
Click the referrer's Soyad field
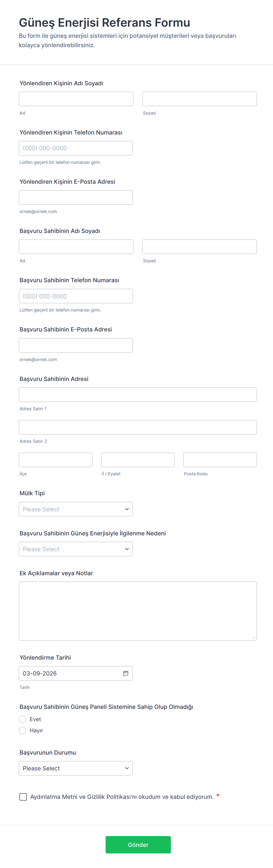199,99
